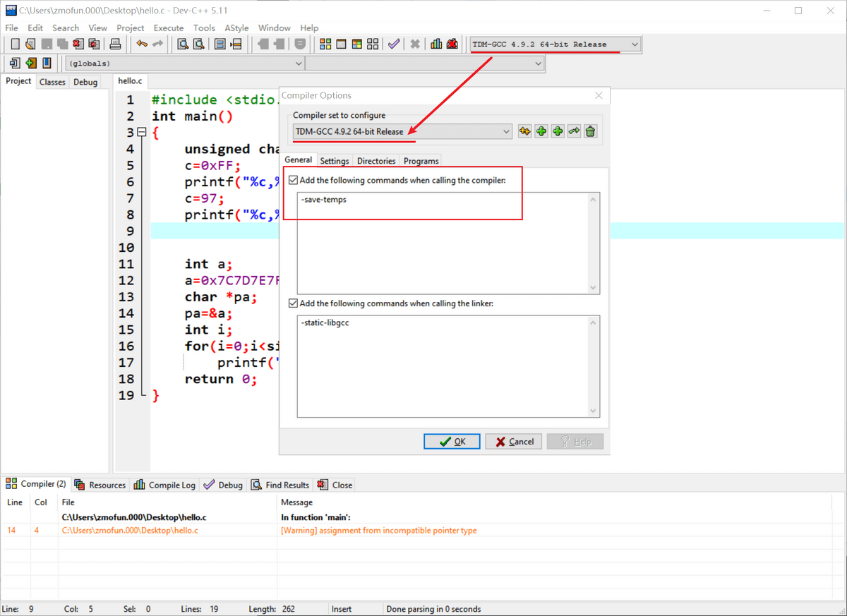Click the New Project icon below the toolbar
Screen dimensions: 847x616
(x=15, y=63)
